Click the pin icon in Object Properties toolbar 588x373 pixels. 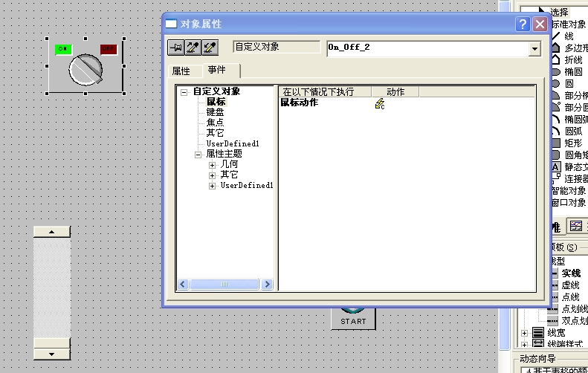[x=175, y=48]
